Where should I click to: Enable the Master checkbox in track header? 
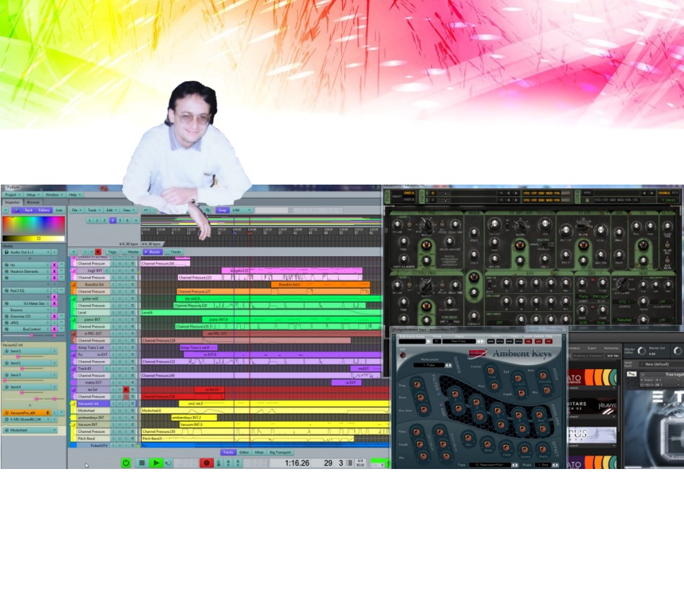tap(131, 252)
